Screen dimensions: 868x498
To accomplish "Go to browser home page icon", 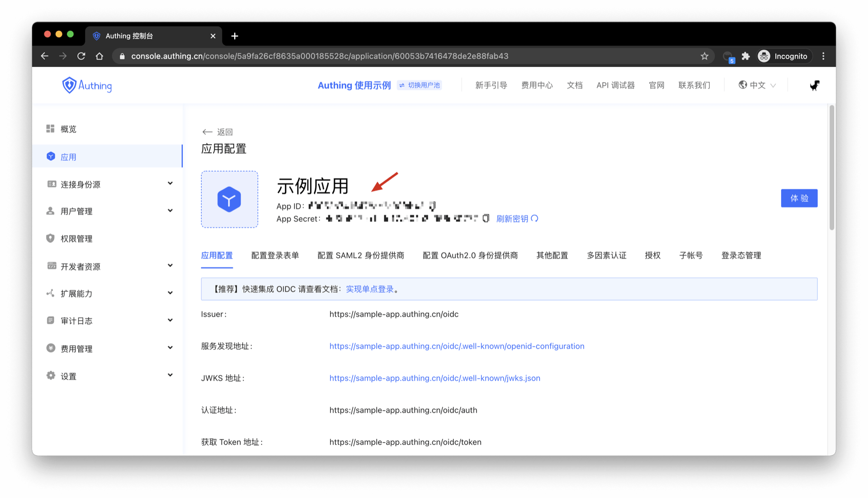I will [x=99, y=56].
